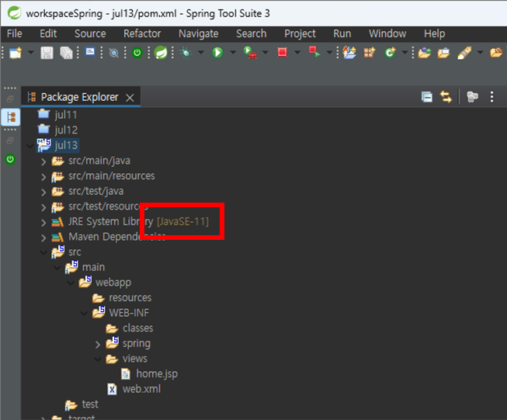507x420 pixels.
Task: Select the jul11 project
Action: pyautogui.click(x=66, y=115)
